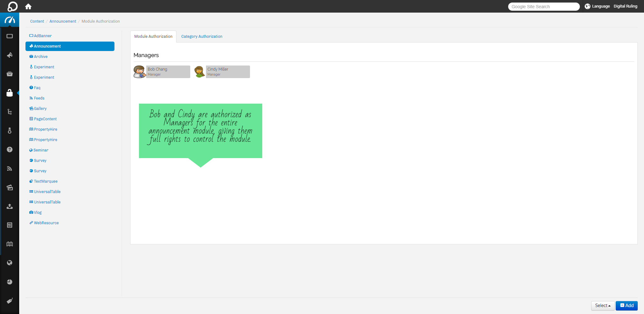Click the lock authorization icon in sidebar

(10, 93)
